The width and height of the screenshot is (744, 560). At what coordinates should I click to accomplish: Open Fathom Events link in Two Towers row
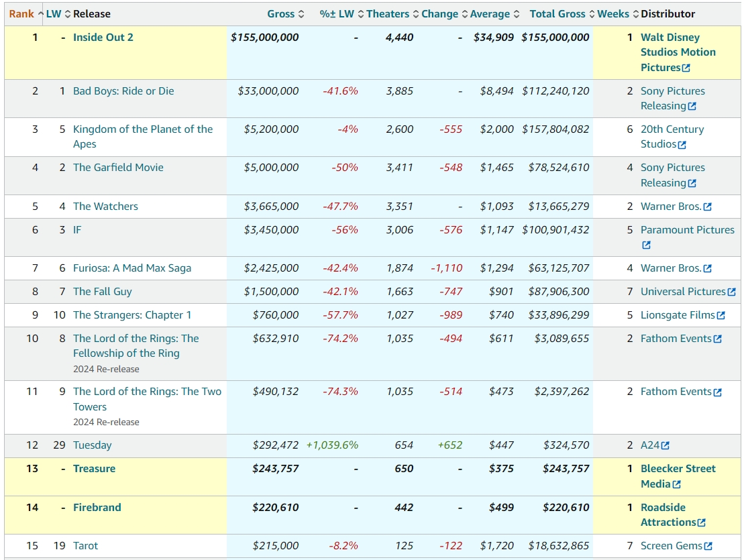pos(676,392)
